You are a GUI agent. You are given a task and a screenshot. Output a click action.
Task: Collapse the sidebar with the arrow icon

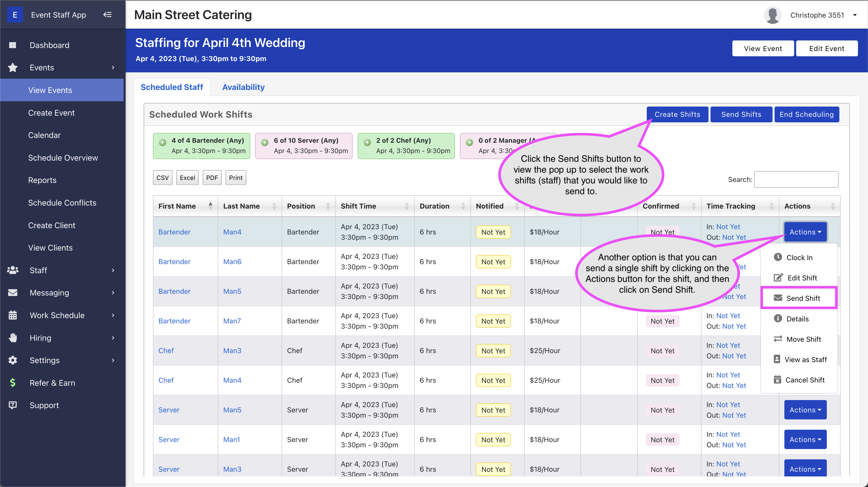(107, 15)
